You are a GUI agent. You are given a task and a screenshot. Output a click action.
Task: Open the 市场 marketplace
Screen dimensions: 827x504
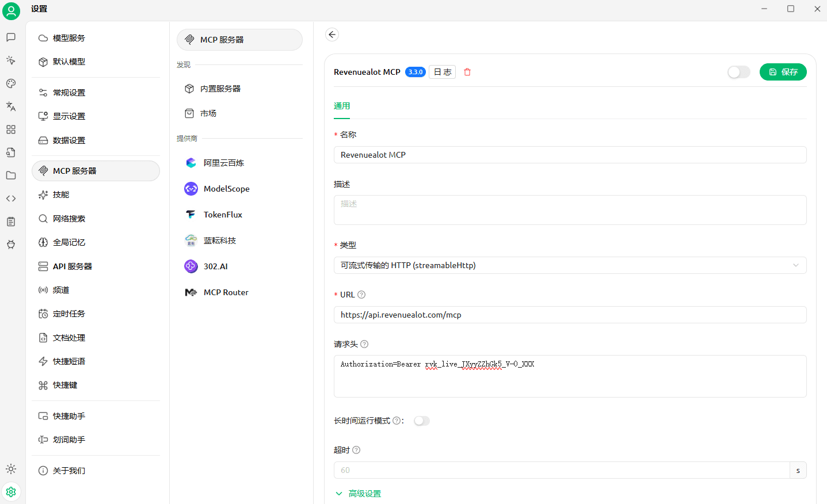pyautogui.click(x=239, y=113)
